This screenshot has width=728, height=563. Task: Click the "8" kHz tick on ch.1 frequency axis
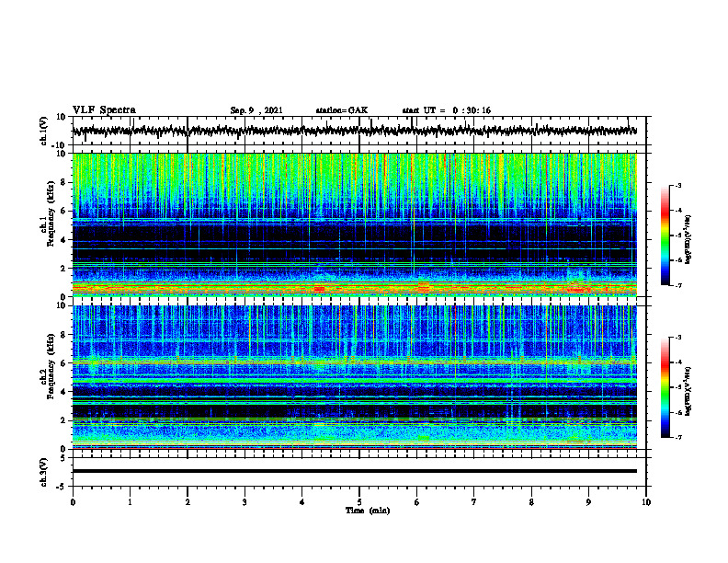tap(63, 182)
